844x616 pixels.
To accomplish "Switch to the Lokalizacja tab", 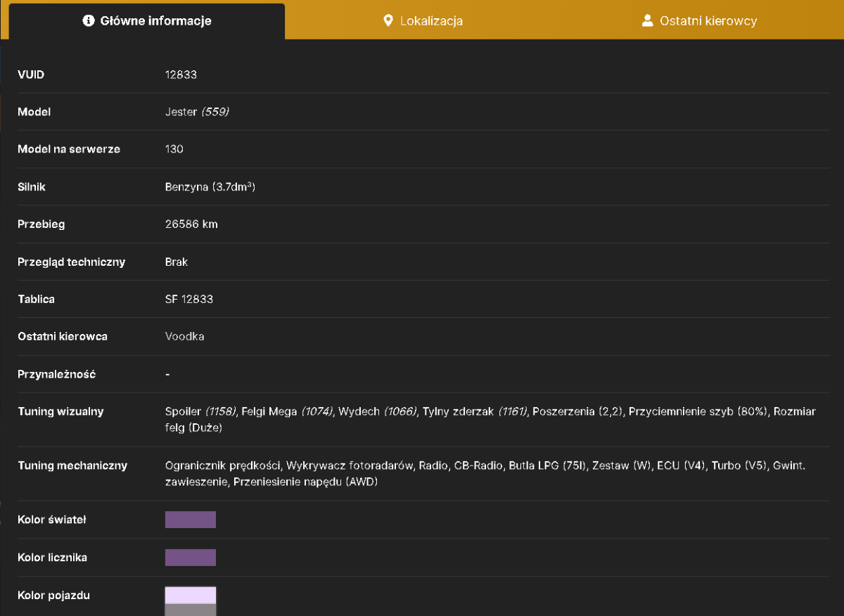I will [423, 20].
